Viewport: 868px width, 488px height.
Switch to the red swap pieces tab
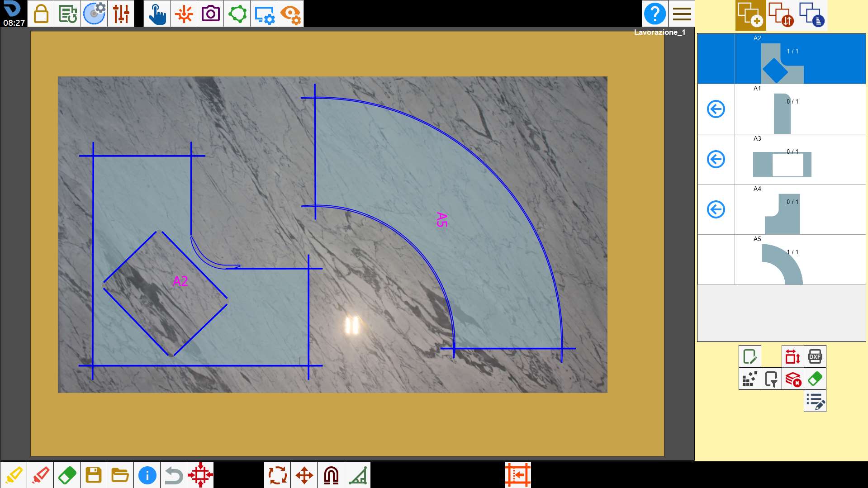coord(781,15)
